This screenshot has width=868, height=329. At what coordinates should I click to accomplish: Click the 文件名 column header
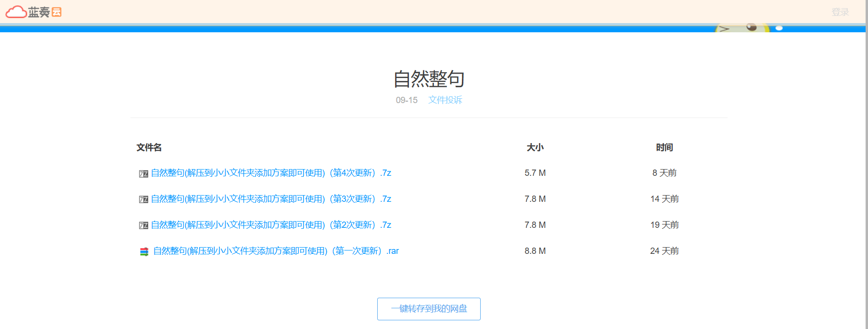[149, 147]
